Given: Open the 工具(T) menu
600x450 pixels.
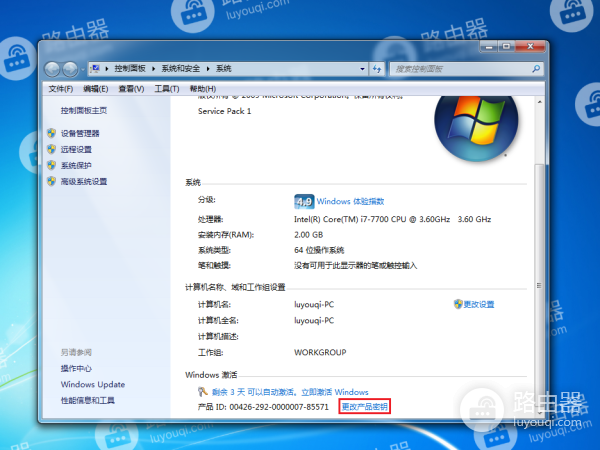Looking at the screenshot, I should [167, 89].
